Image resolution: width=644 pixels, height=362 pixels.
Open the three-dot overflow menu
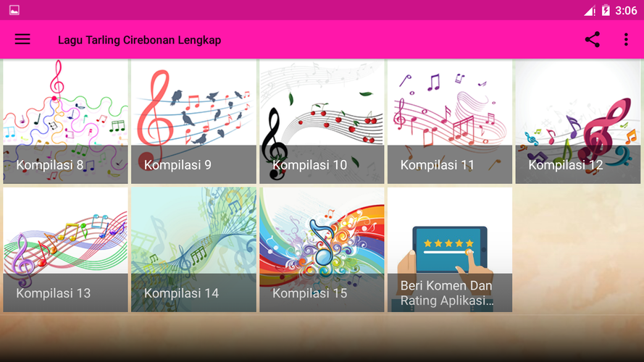coord(626,39)
